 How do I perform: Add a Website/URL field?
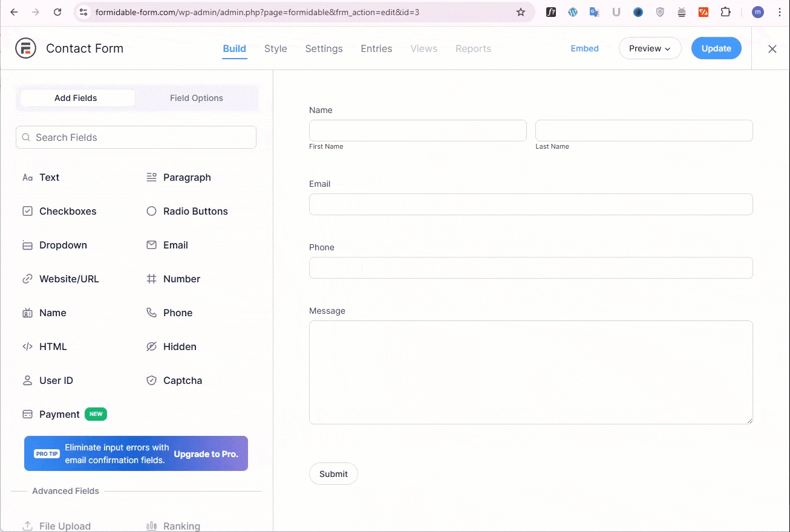click(68, 279)
